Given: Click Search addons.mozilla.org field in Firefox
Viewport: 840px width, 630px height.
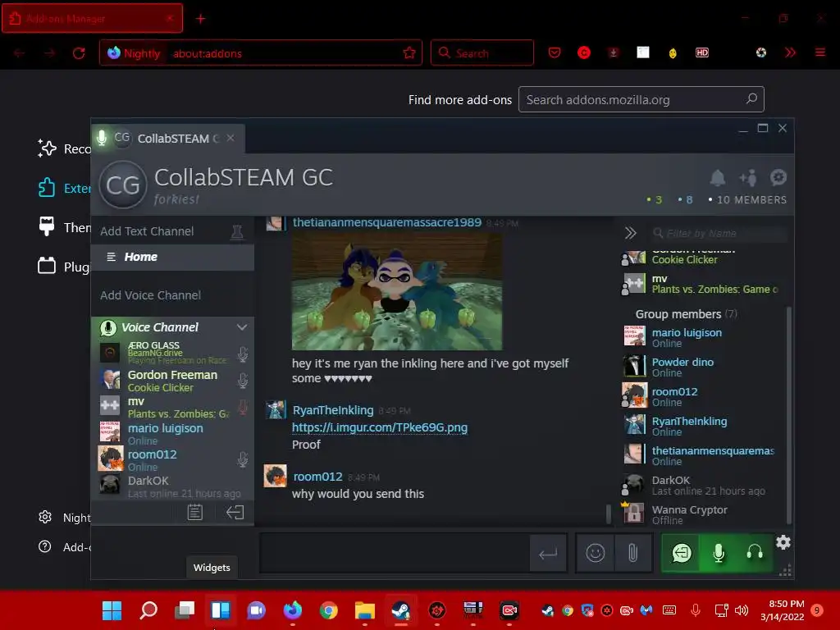Looking at the screenshot, I should click(x=641, y=99).
